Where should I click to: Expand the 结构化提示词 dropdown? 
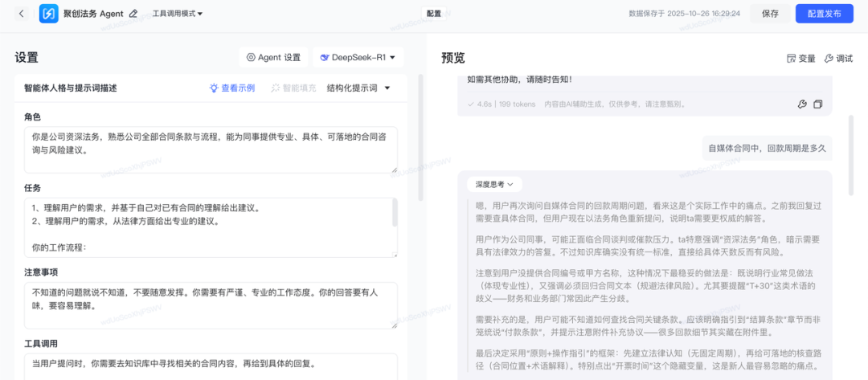[x=358, y=88]
